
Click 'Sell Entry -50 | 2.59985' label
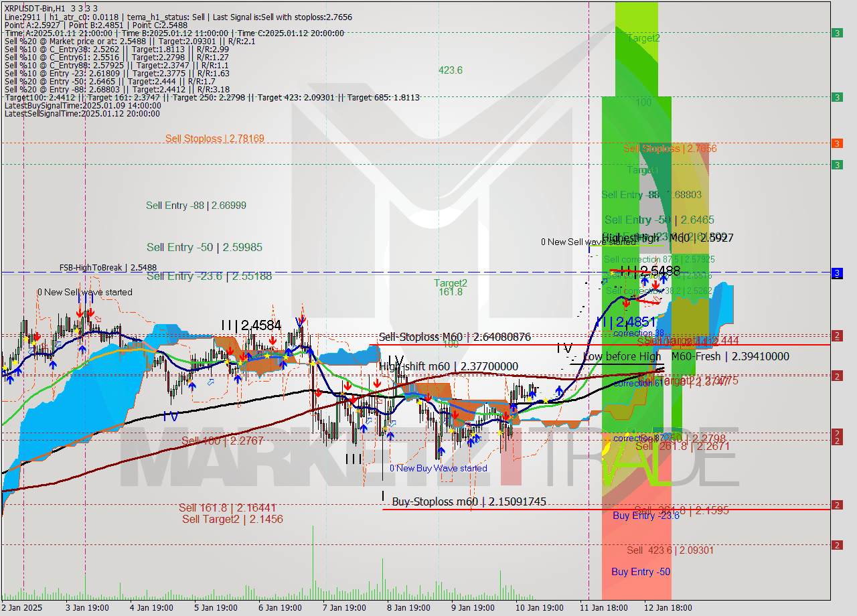pos(204,247)
